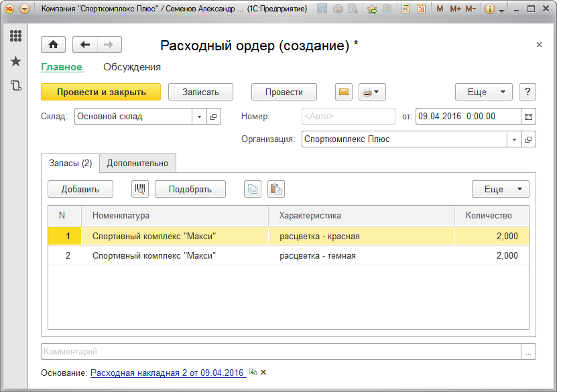This screenshot has height=392, width=563.
Task: Go back with left arrow button
Action: point(85,44)
